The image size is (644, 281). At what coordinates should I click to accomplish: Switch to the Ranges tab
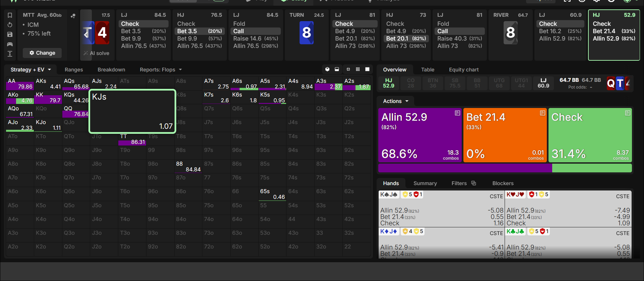[74, 70]
